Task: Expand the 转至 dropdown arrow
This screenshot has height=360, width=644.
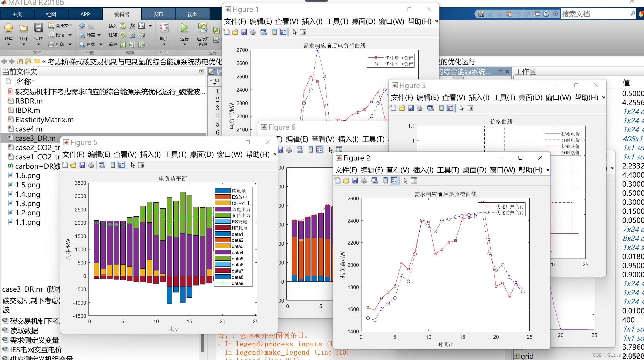Action: tap(99, 35)
